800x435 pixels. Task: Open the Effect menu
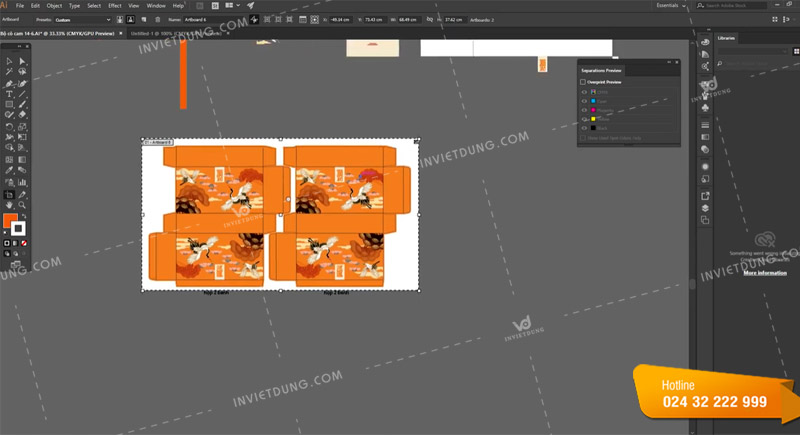tap(115, 6)
